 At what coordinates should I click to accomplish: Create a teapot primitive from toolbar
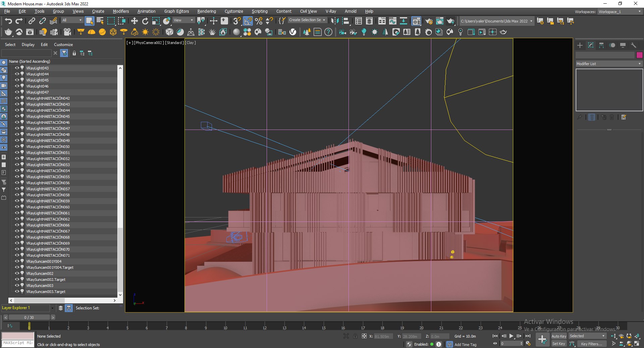point(8,32)
